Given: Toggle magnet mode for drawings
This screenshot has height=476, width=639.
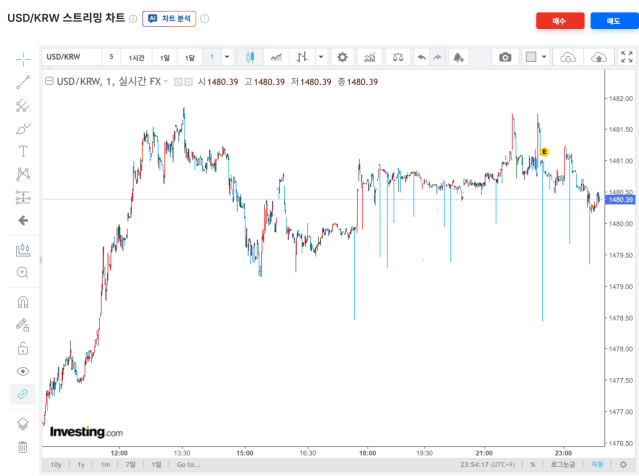Looking at the screenshot, I should [x=23, y=301].
